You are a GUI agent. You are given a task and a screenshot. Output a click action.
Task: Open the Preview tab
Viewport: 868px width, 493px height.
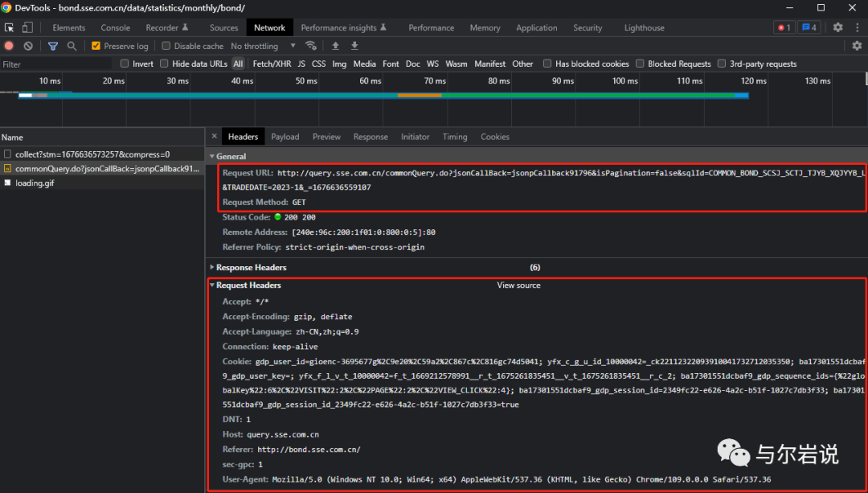[326, 136]
